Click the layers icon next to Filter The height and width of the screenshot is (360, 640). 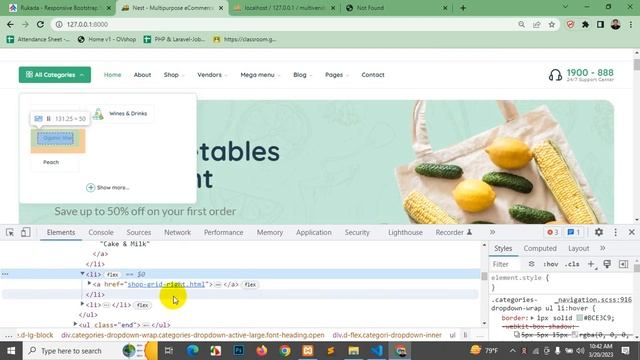click(531, 264)
